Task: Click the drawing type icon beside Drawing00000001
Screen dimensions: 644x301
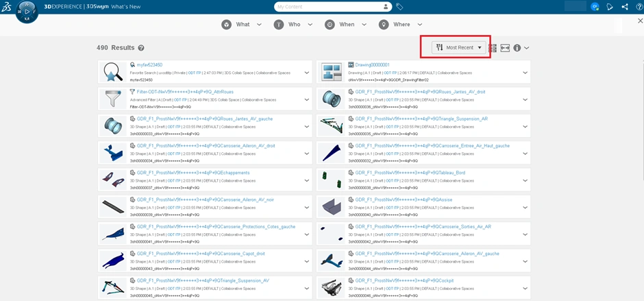Action: pos(351,64)
